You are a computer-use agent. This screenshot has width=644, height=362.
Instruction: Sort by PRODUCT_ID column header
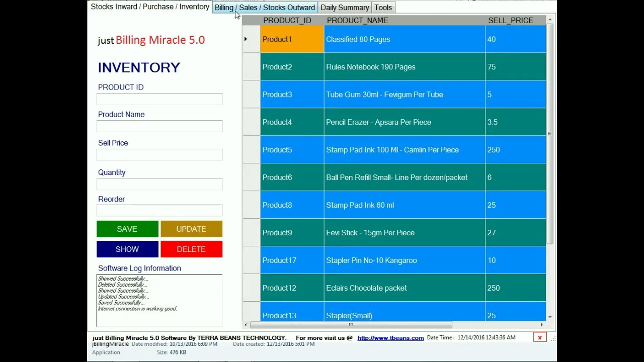292,20
